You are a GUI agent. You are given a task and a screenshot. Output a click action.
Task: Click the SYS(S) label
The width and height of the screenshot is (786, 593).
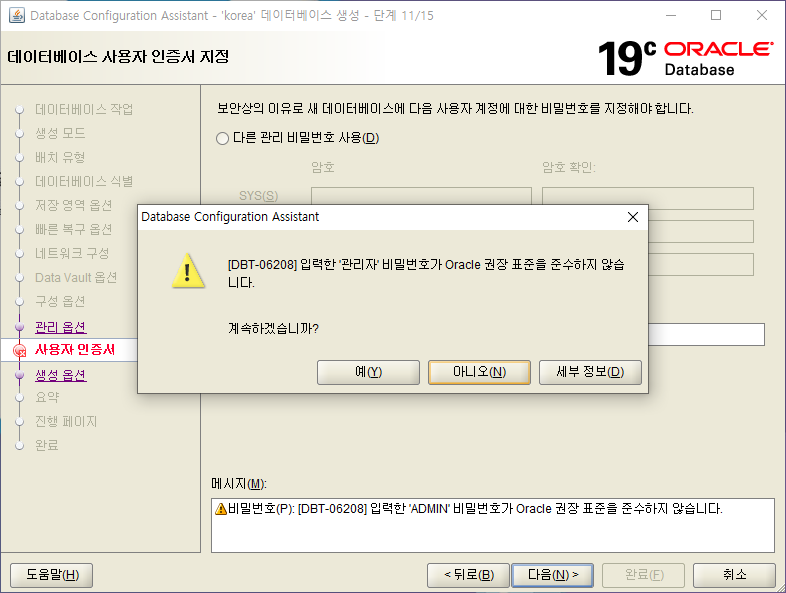point(258,196)
